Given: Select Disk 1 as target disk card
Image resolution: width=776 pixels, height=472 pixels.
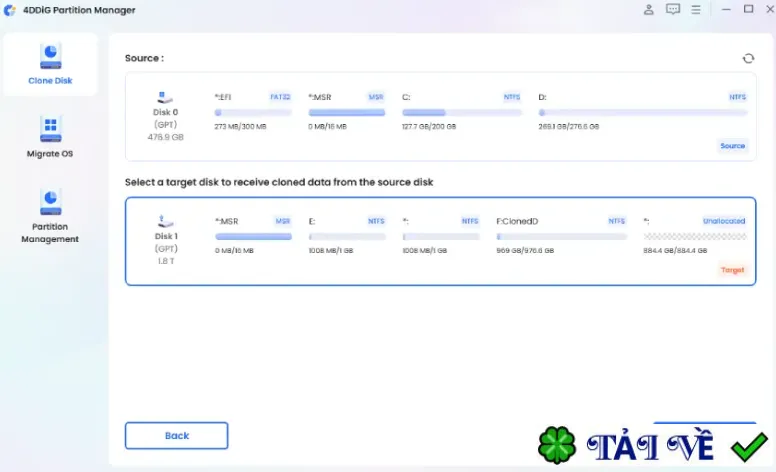Looking at the screenshot, I should pyautogui.click(x=440, y=241).
